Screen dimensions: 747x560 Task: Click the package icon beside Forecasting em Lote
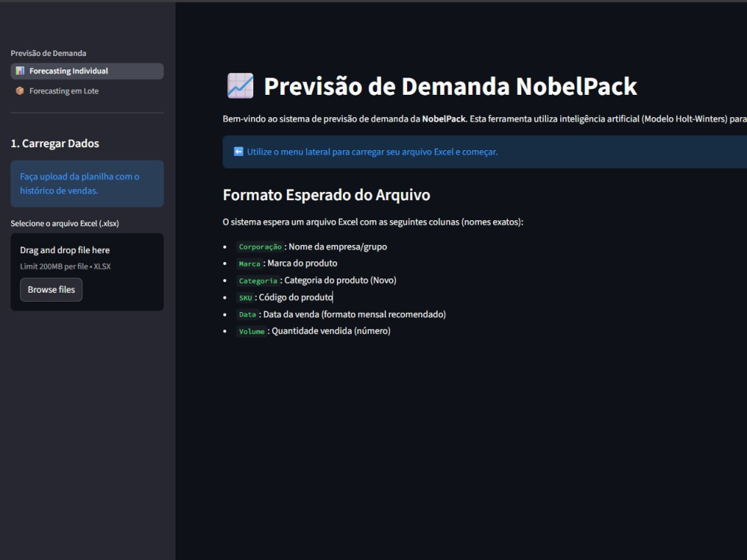pyautogui.click(x=19, y=91)
